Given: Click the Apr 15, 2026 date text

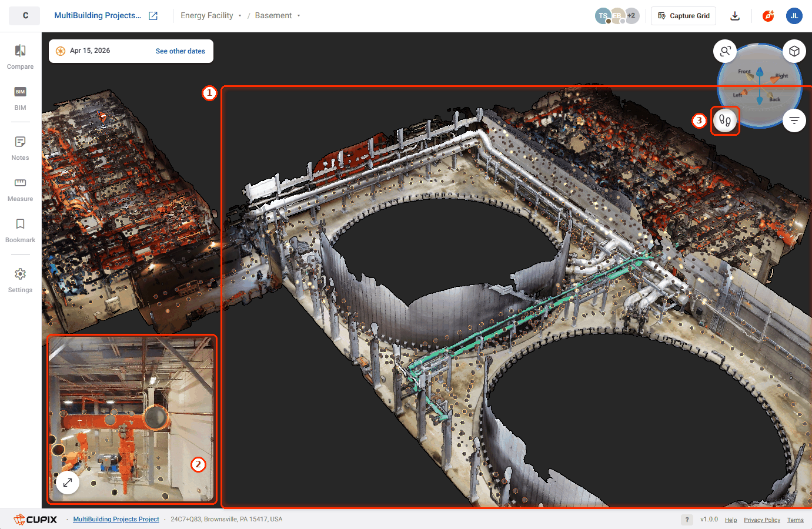Looking at the screenshot, I should click(x=90, y=51).
